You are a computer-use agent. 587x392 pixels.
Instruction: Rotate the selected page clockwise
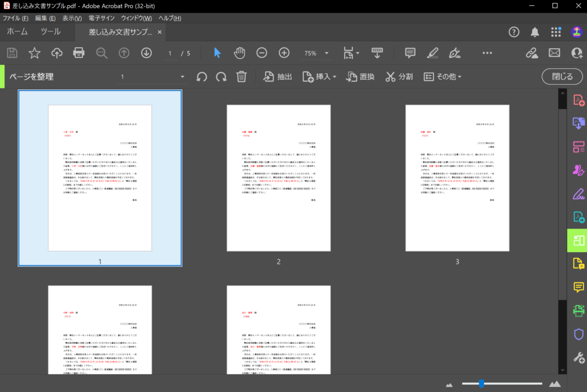pyautogui.click(x=221, y=76)
